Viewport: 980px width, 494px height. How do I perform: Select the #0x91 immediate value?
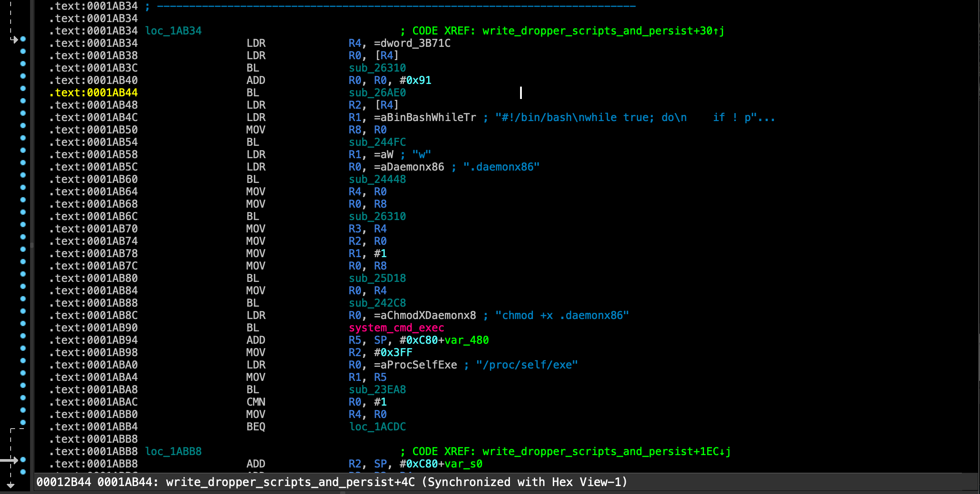[x=415, y=80]
